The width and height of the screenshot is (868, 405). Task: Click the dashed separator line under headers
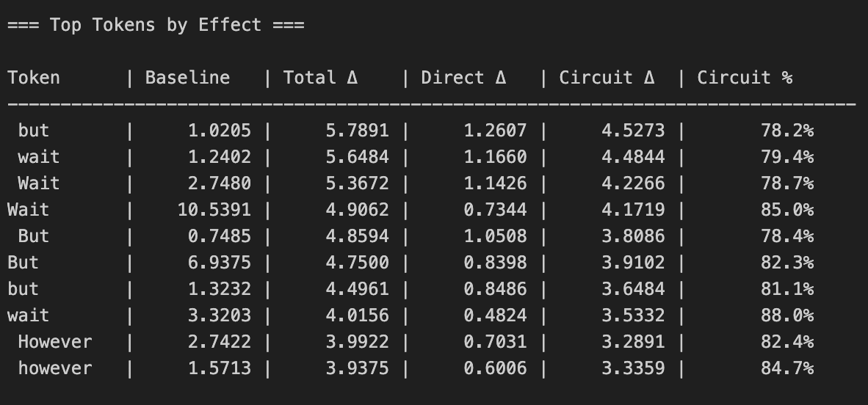pos(432,103)
